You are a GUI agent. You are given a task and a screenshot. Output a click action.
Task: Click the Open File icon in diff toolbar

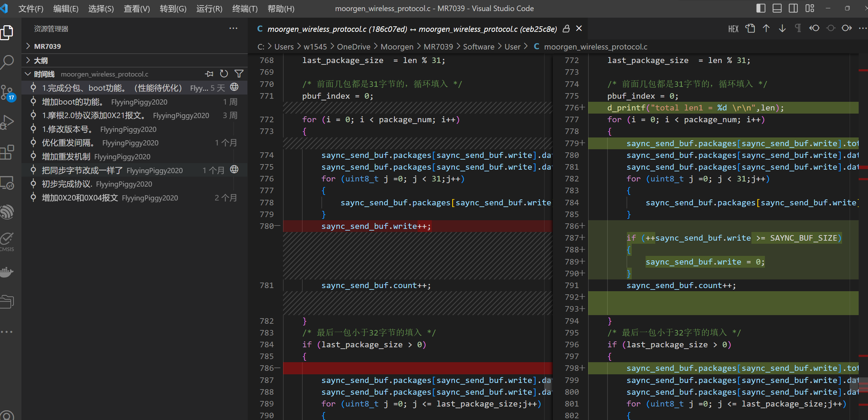(x=750, y=28)
